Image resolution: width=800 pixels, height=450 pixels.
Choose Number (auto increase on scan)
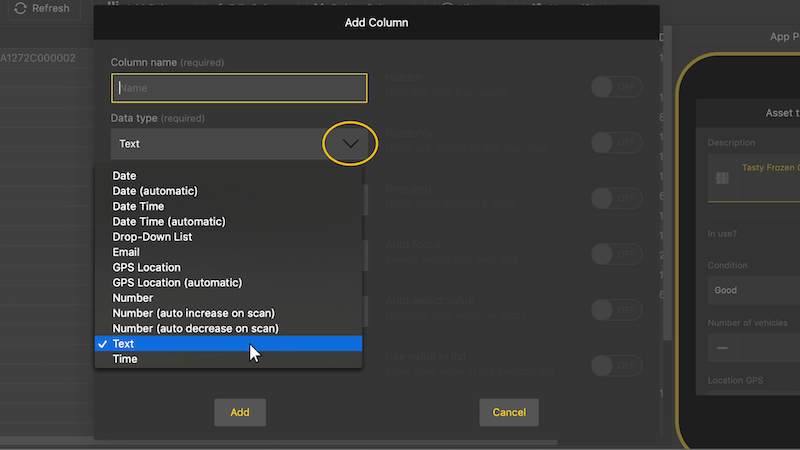point(193,313)
